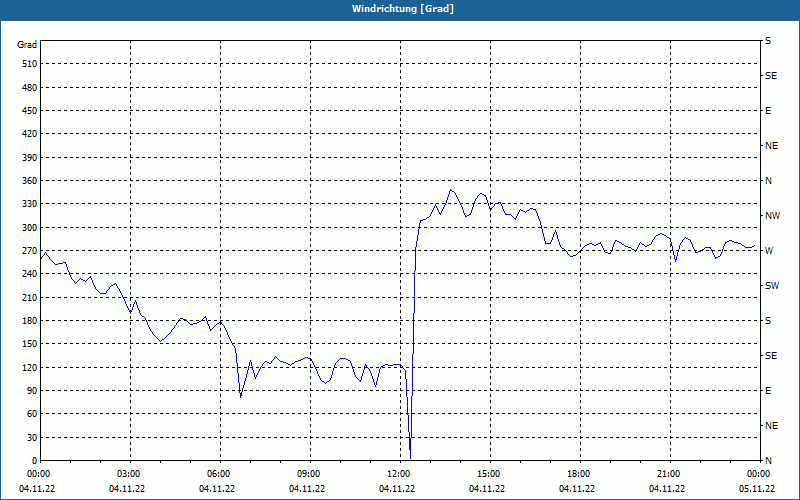Click the 04.11.22 date under 12:00
800x500 pixels.
click(x=397, y=489)
